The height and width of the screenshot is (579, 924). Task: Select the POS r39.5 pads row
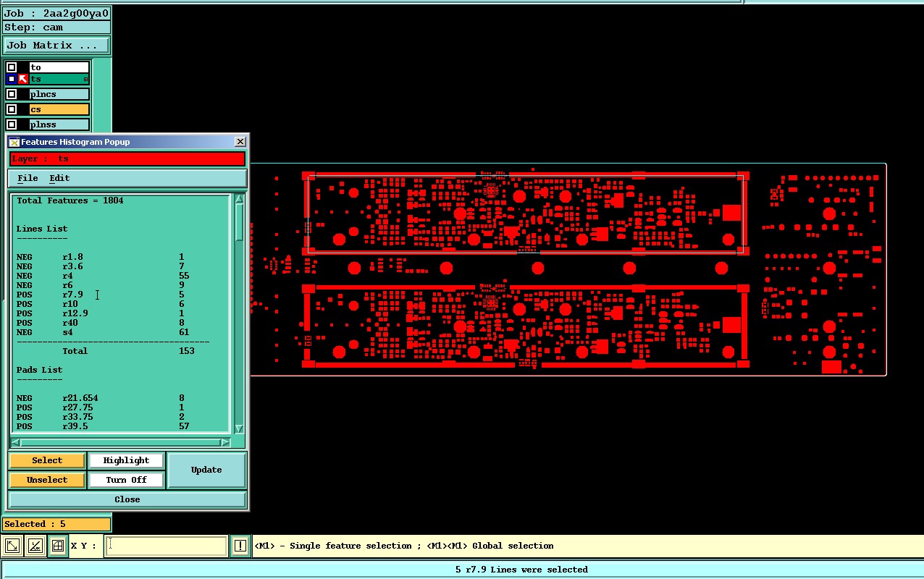click(103, 426)
